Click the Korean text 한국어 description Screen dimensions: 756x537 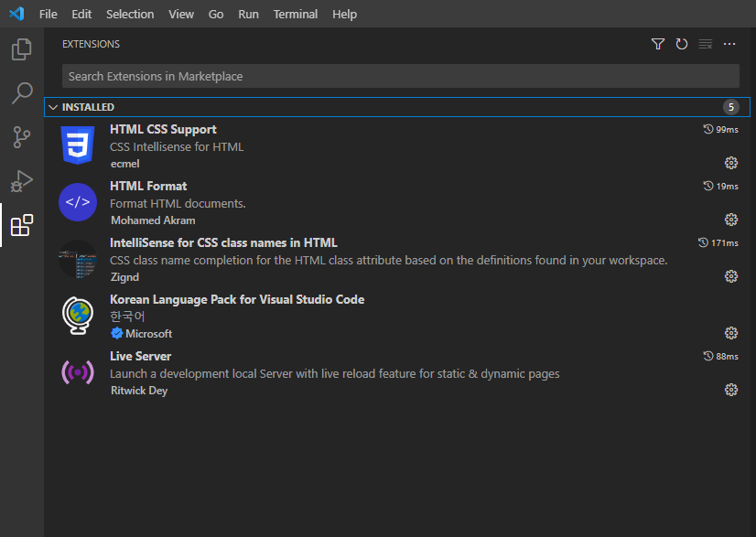click(x=127, y=317)
